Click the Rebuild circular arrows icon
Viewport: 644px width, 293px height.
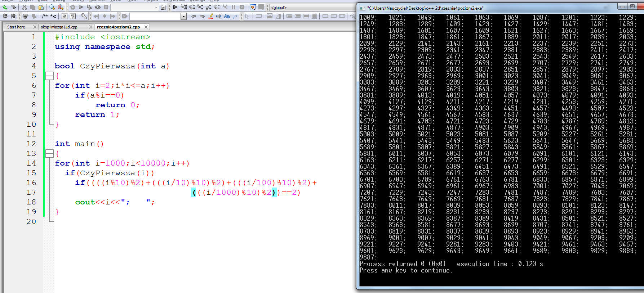pos(98,7)
